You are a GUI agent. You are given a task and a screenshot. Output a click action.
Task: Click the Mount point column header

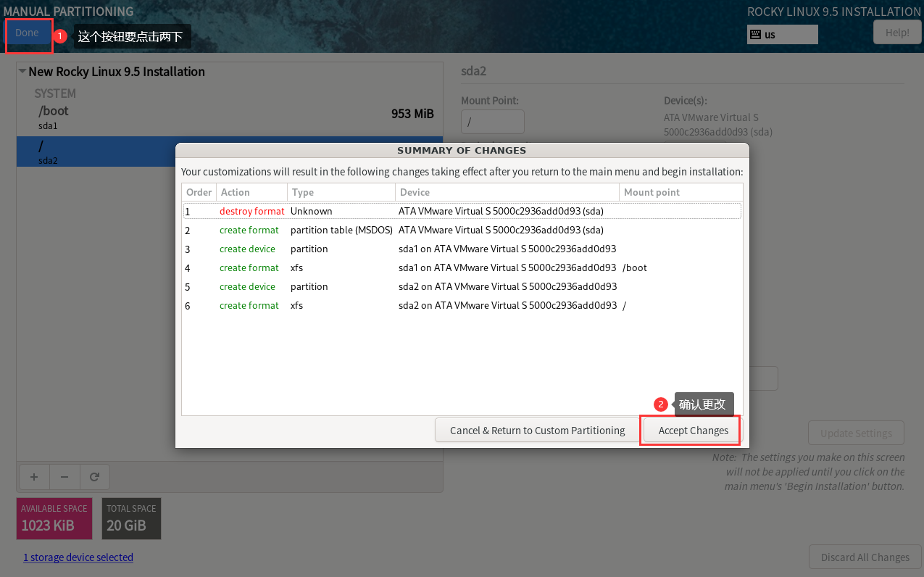pyautogui.click(x=680, y=192)
